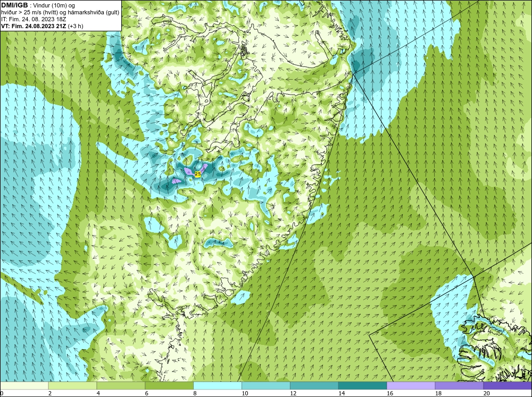Viewport: 532px width, 397px height.
Task: Click the dark purple swatch above 20 m/s
Action: click(x=508, y=386)
